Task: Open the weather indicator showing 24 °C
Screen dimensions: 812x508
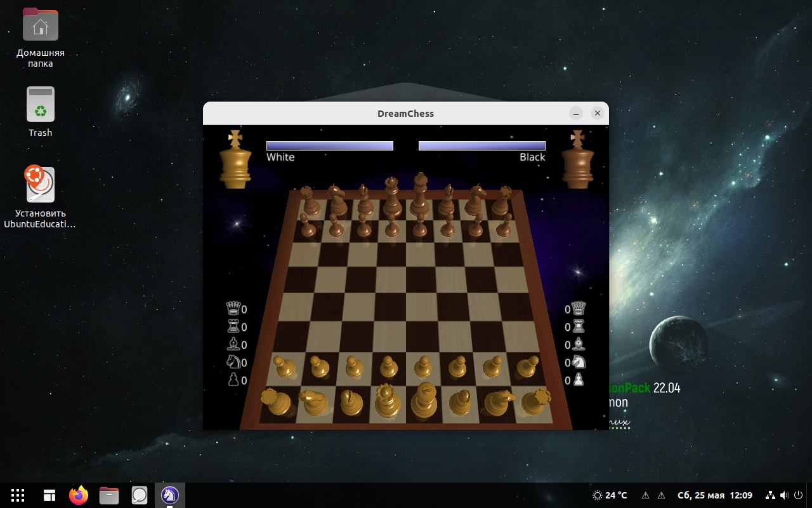Action: 610,495
